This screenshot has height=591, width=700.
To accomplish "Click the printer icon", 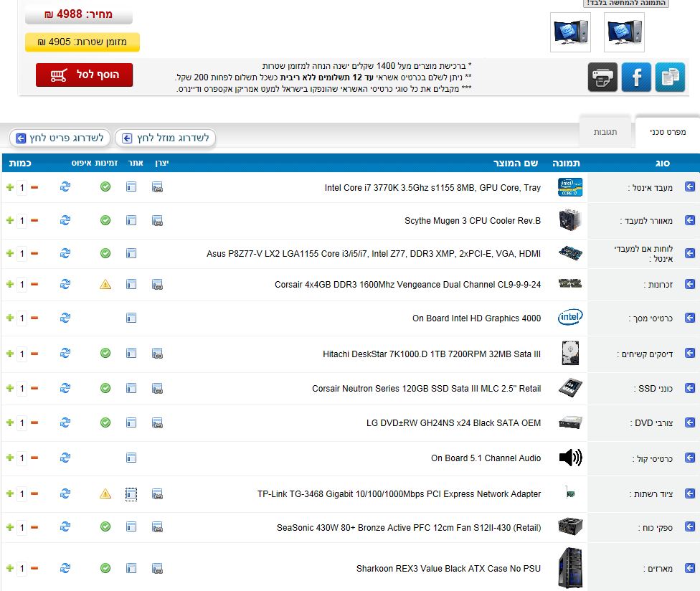I will [x=602, y=77].
